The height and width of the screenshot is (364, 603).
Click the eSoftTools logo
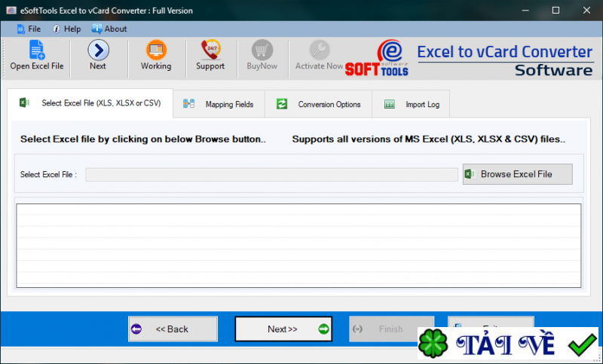tap(377, 58)
